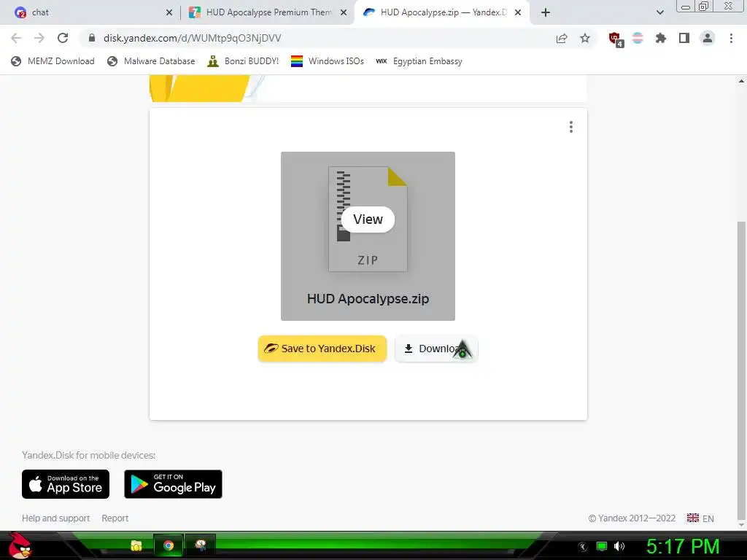Open MEMZ Download bookmark
This screenshot has width=747, height=560.
click(x=53, y=61)
